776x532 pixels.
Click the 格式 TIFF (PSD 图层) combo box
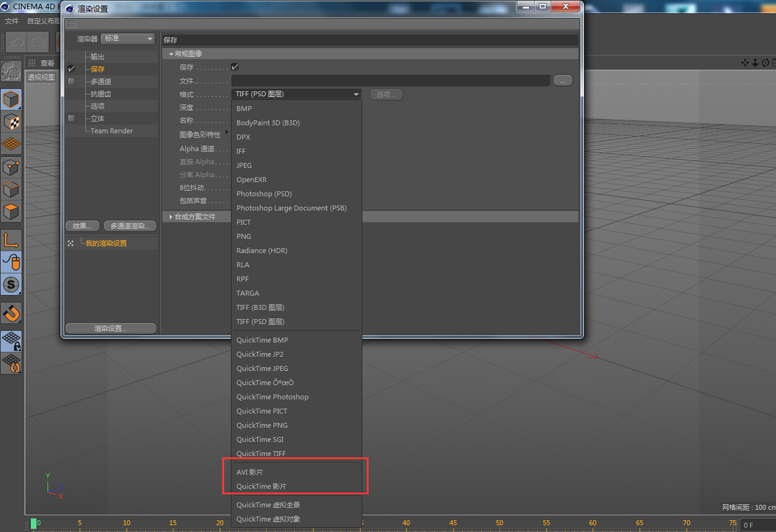[296, 94]
